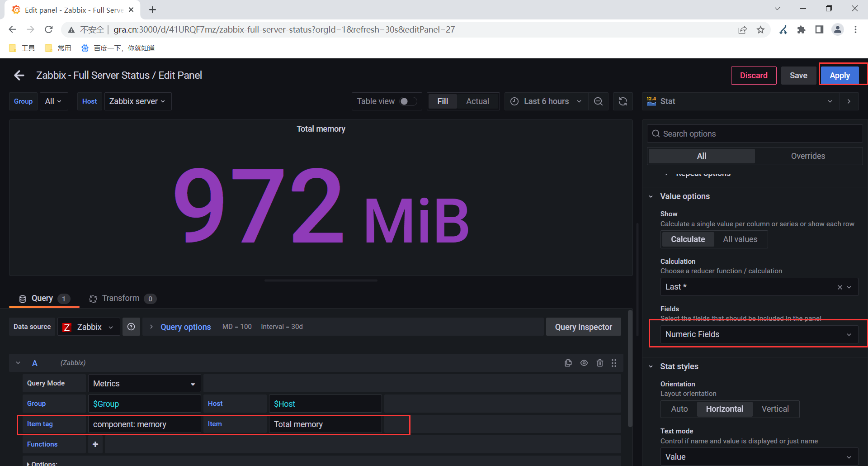Click the zoom out time range icon
The height and width of the screenshot is (466, 868).
pos(598,101)
